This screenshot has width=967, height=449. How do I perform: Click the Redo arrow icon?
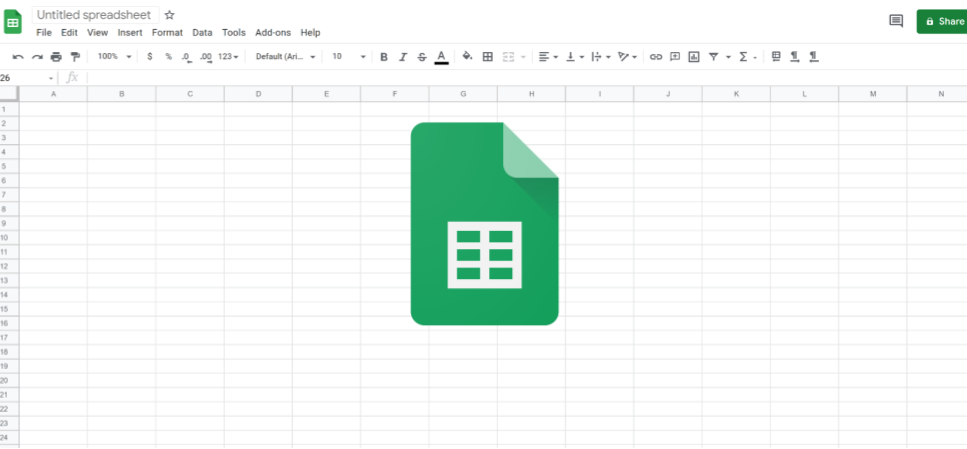(37, 57)
